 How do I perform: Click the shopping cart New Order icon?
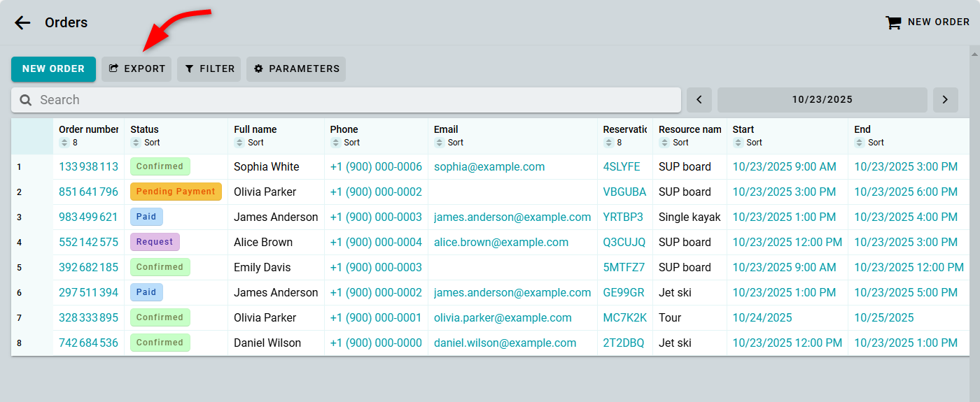coord(893,22)
